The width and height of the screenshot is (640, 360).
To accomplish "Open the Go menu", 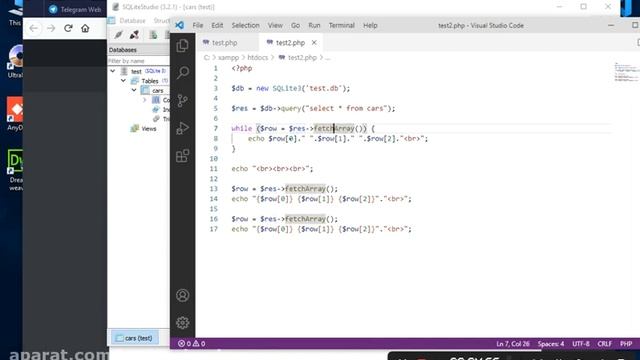I will pos(295,25).
